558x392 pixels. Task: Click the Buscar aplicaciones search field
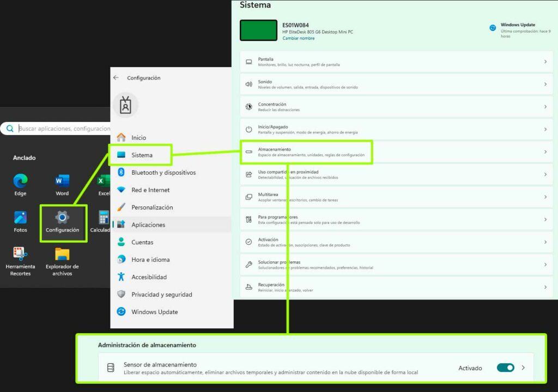64,128
